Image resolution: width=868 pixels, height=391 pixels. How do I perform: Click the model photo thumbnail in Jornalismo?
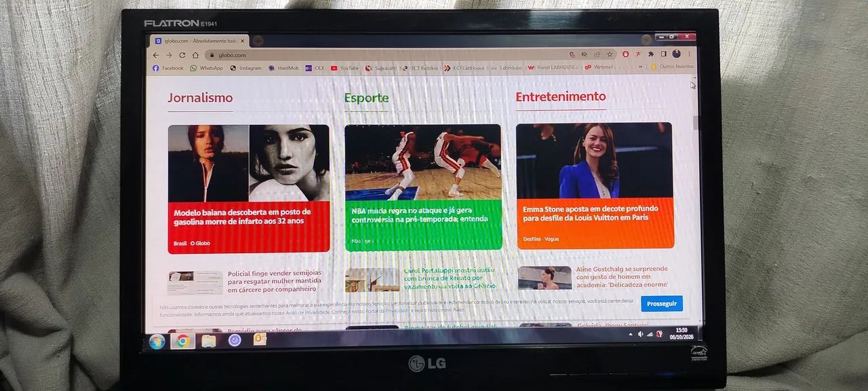pyautogui.click(x=249, y=163)
